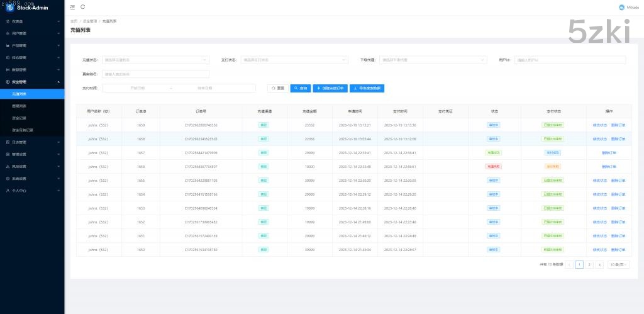Collapse the 资金管理 sidebar section
Image resolution: width=644 pixels, height=314 pixels.
[31, 82]
